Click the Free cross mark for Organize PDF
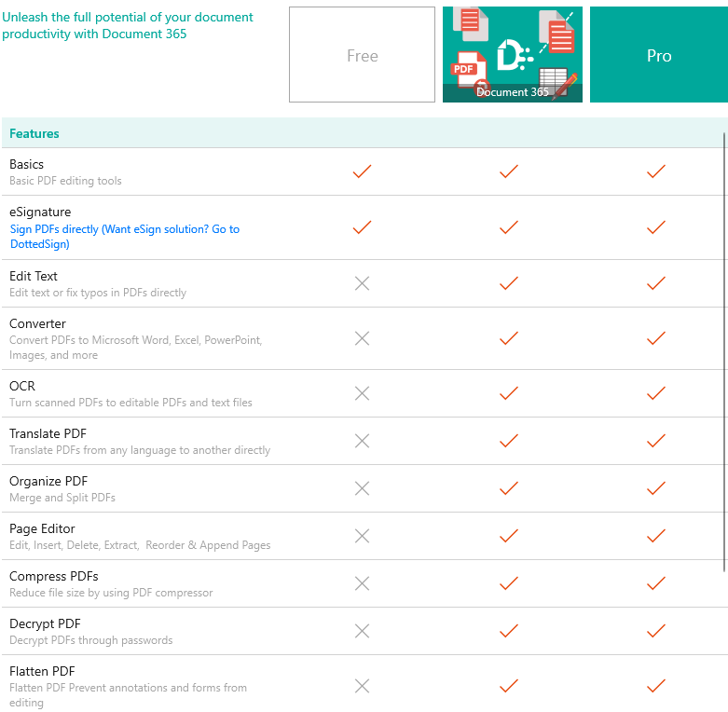728x712 pixels. pos(362,488)
